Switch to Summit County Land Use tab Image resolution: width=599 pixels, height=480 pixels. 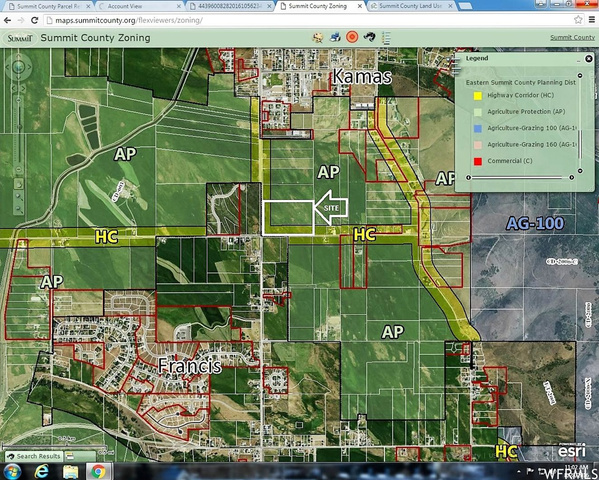click(410, 6)
